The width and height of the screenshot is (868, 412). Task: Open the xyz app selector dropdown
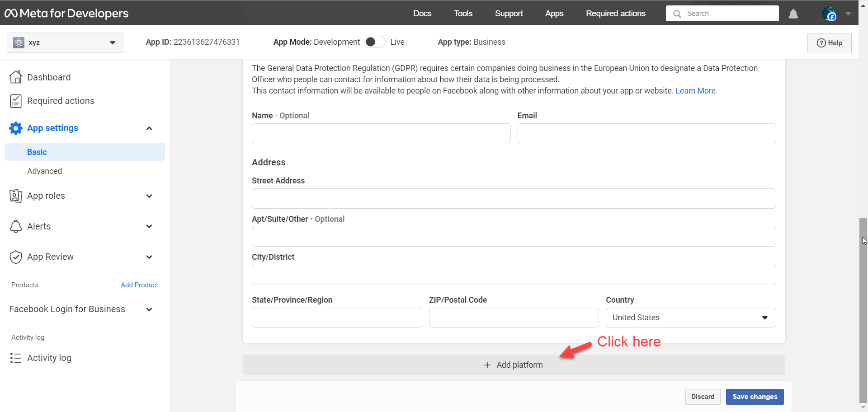(x=65, y=43)
